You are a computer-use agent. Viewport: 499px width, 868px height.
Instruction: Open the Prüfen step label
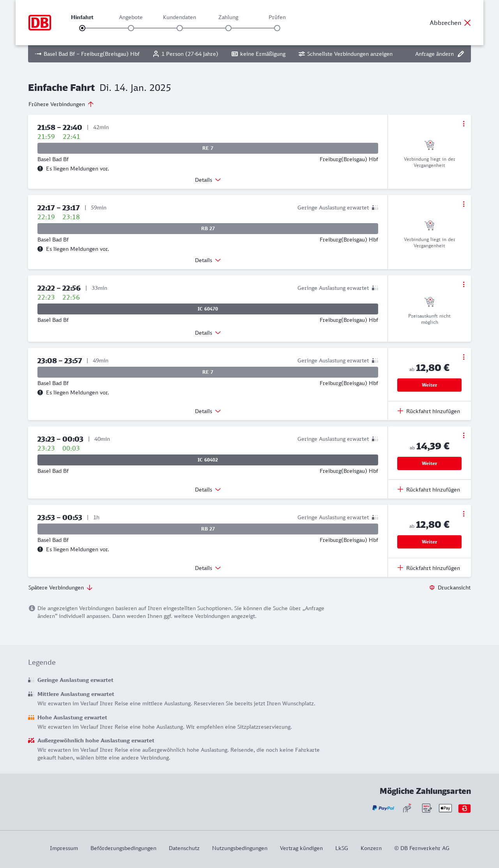pyautogui.click(x=277, y=17)
